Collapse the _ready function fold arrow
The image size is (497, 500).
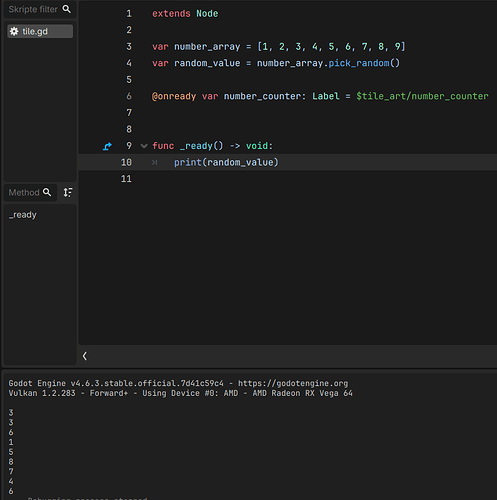pos(144,146)
